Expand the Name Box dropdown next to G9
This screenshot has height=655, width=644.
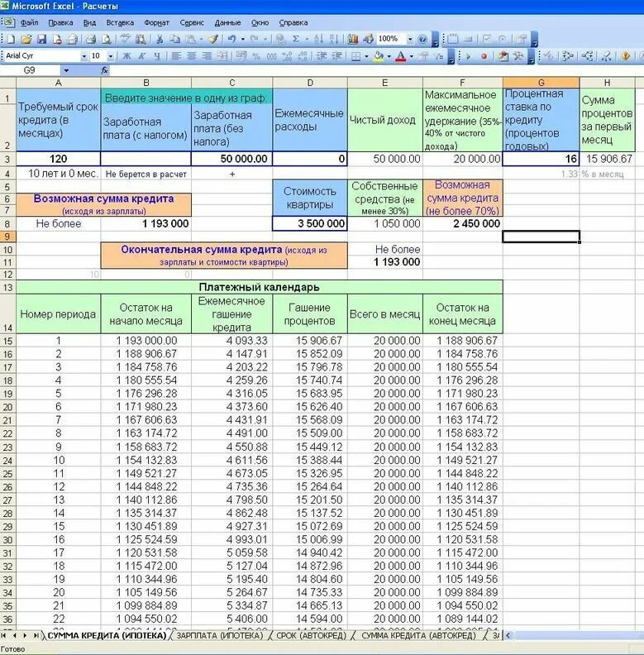tap(66, 70)
